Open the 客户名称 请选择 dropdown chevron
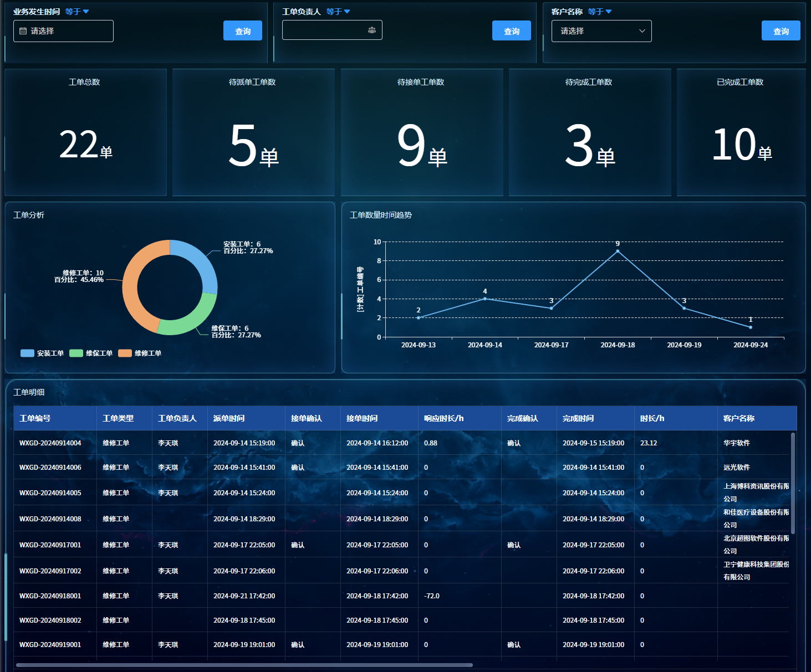 (x=641, y=31)
